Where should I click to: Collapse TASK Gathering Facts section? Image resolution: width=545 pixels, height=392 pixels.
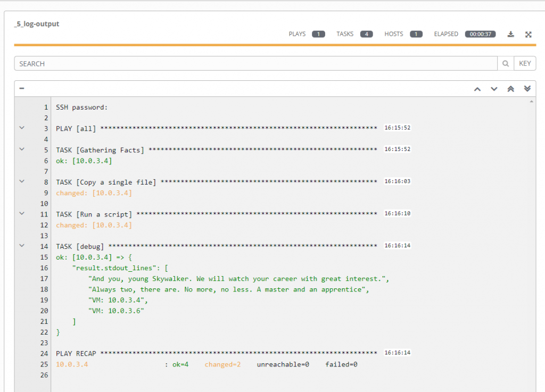click(22, 149)
